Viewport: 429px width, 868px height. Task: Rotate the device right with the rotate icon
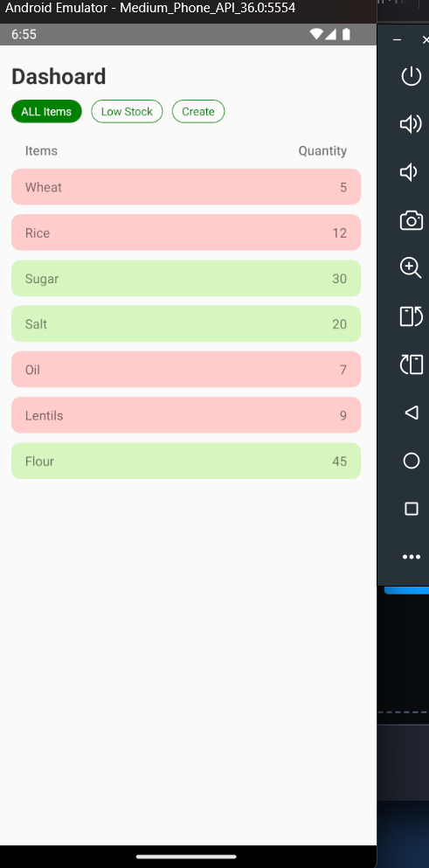(411, 365)
